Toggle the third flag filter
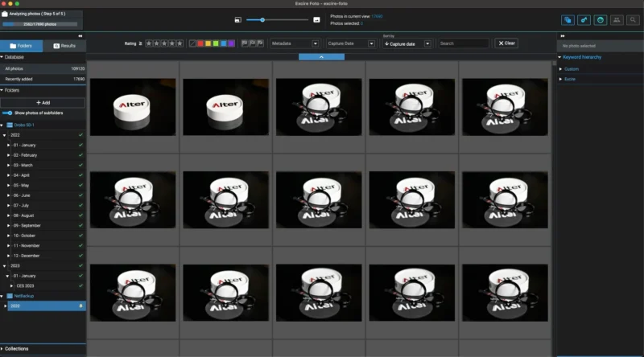Viewport: 644px width, 357px height. pos(260,43)
